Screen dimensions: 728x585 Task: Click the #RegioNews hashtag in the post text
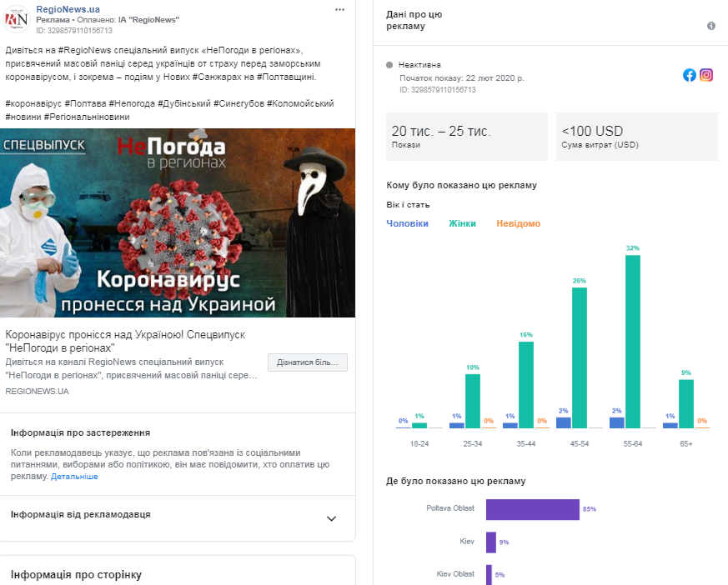click(x=84, y=50)
